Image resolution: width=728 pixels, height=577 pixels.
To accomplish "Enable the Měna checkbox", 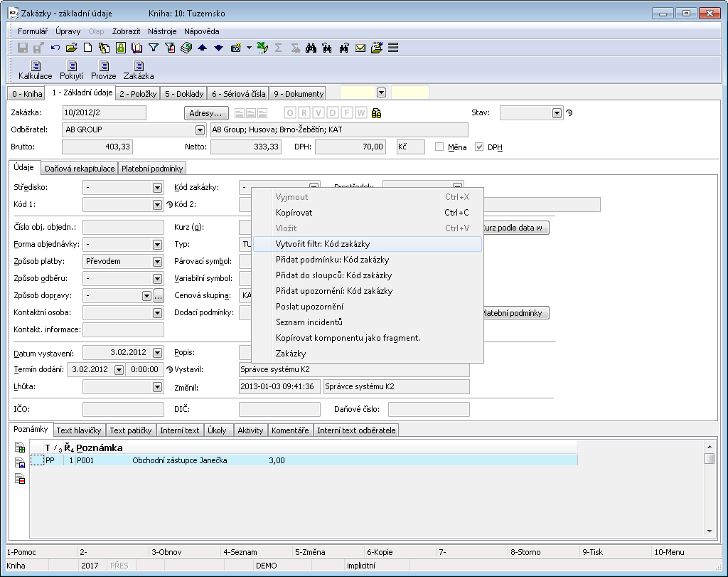I will [x=439, y=147].
